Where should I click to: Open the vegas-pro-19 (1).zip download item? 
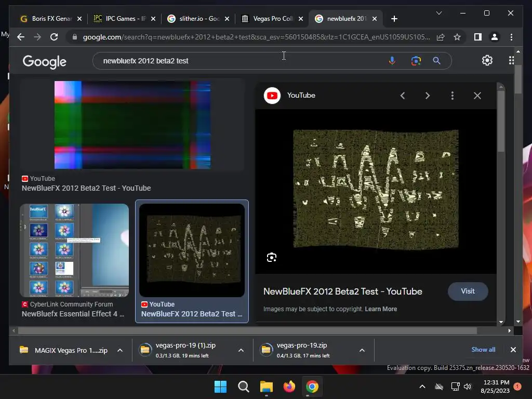[x=185, y=351]
